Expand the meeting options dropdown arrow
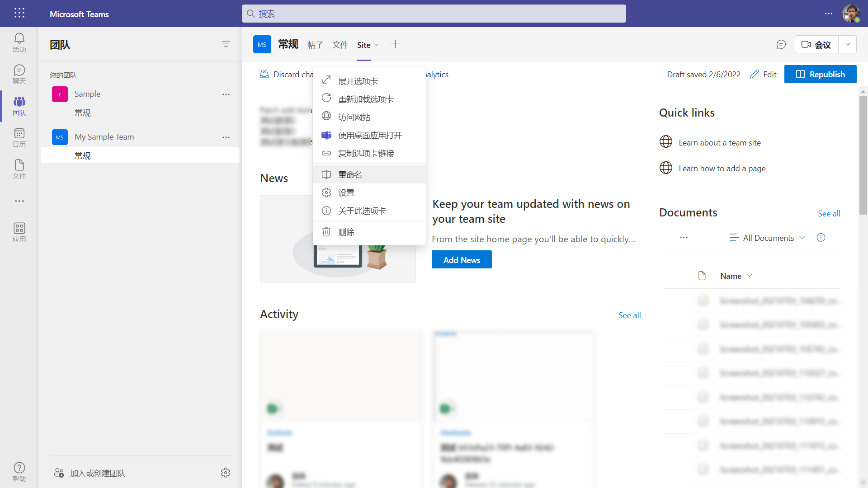The height and width of the screenshot is (488, 868). pos(848,44)
